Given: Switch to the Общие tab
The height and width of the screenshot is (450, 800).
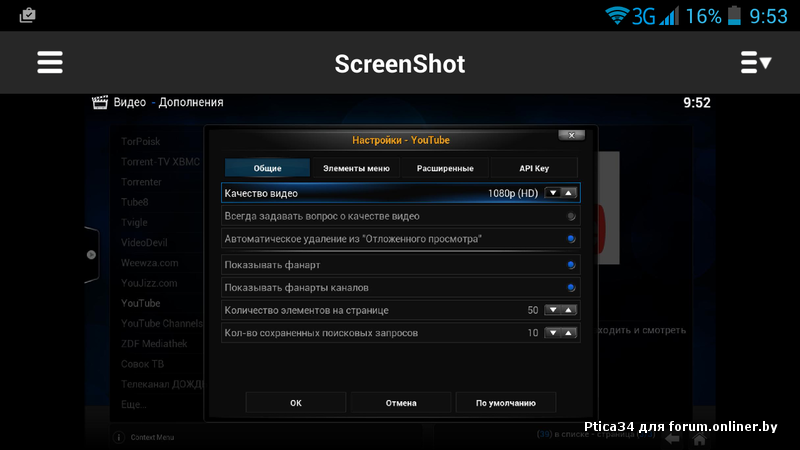Looking at the screenshot, I should click(267, 168).
